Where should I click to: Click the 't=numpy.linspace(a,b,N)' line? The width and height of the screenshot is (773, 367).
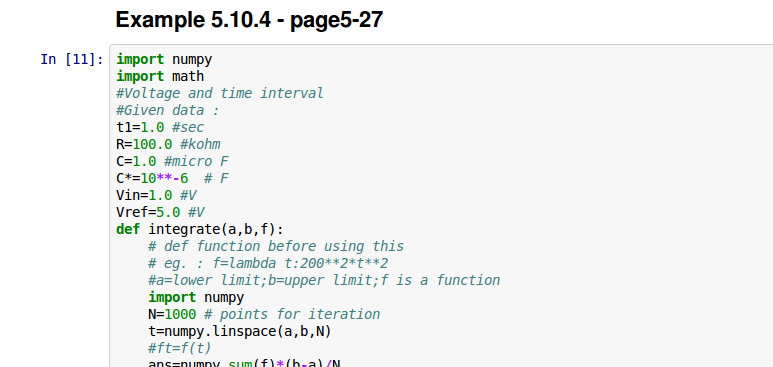(x=240, y=331)
